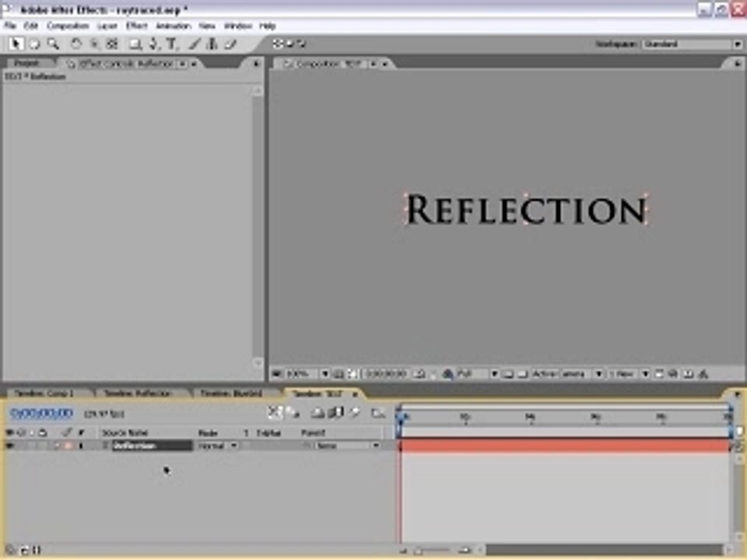Image resolution: width=747 pixels, height=560 pixels.
Task: Open the Active Camera view dropdown
Action: [x=566, y=374]
